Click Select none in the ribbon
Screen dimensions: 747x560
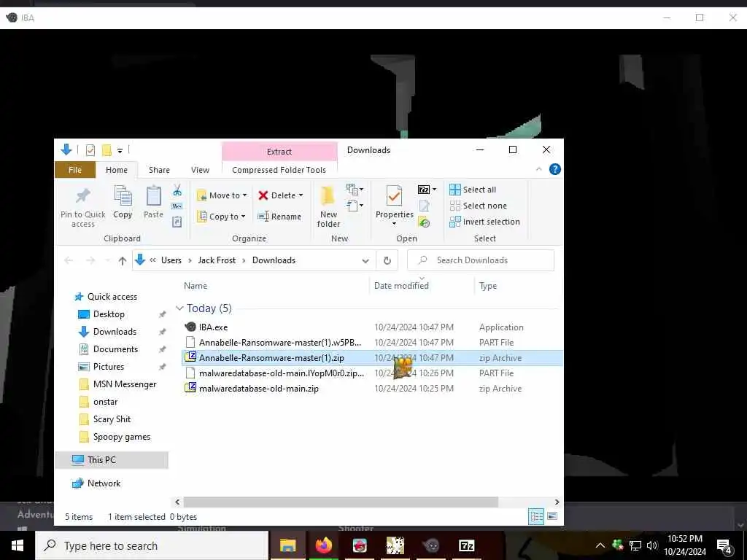[478, 206]
